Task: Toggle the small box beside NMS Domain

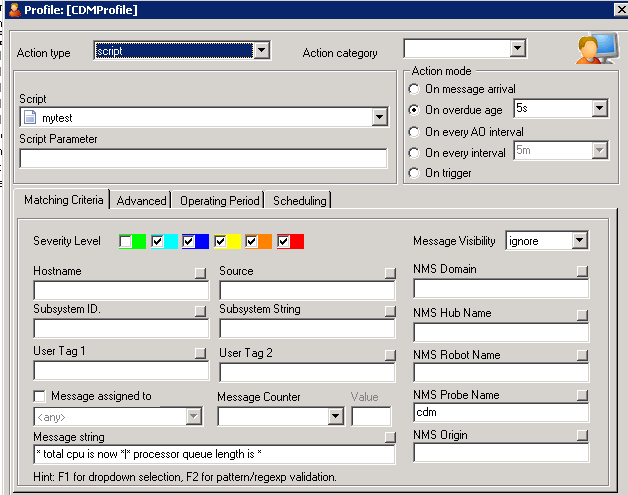Action: click(x=582, y=271)
